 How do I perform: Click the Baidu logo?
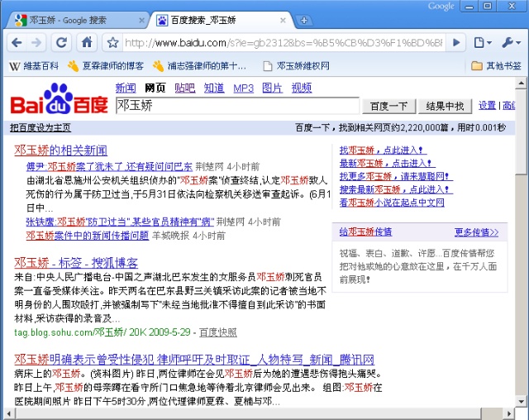point(60,99)
